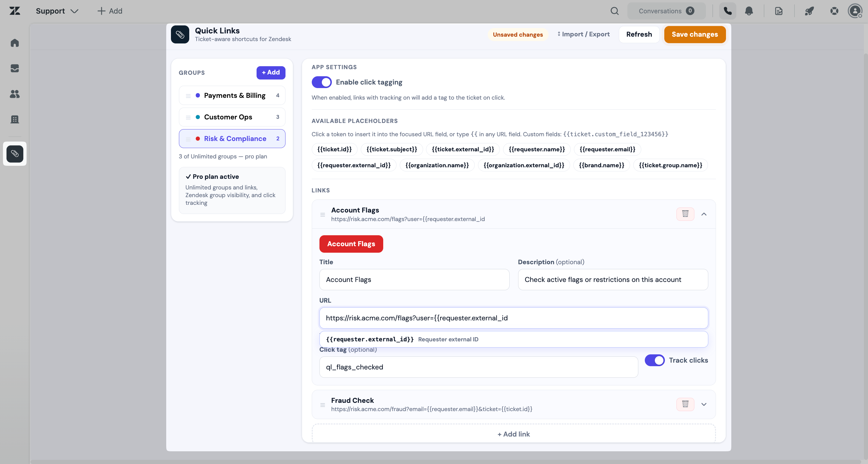Click Import / Export
868x464 pixels.
click(x=583, y=34)
